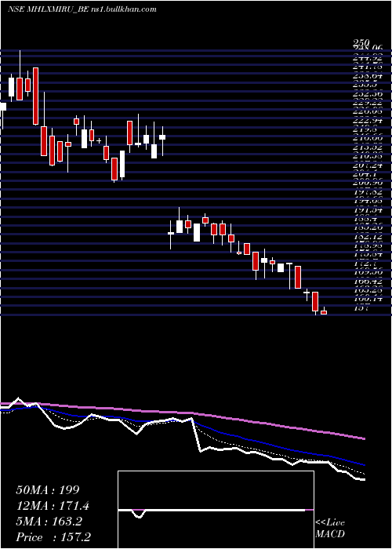This screenshot has height=549, width=392.
Task: Click the 222.94 price axis label
Action: 367,121
